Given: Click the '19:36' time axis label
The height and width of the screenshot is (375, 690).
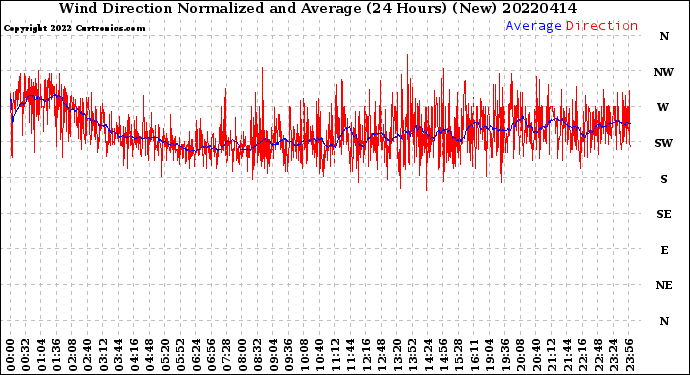Looking at the screenshot, I should 505,355.
